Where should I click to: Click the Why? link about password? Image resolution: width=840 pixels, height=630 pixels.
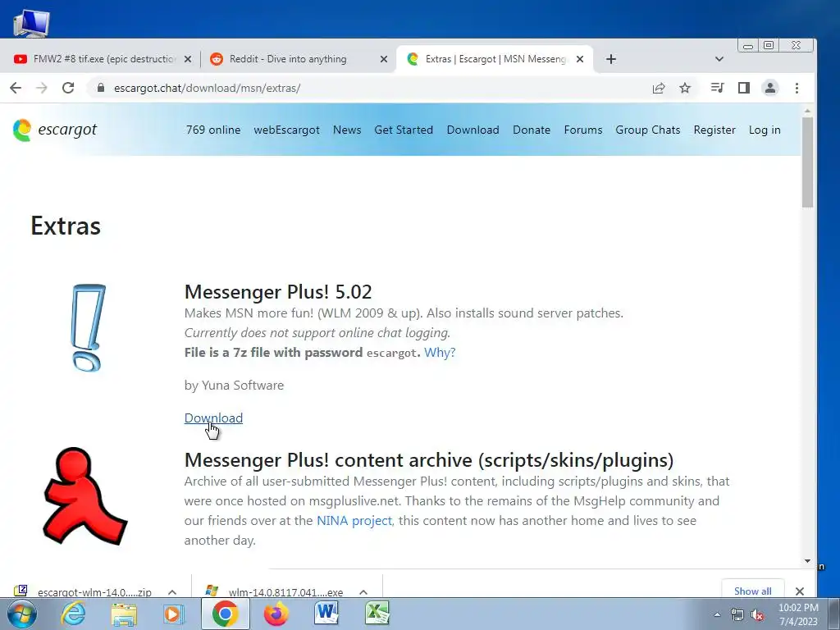tap(440, 353)
